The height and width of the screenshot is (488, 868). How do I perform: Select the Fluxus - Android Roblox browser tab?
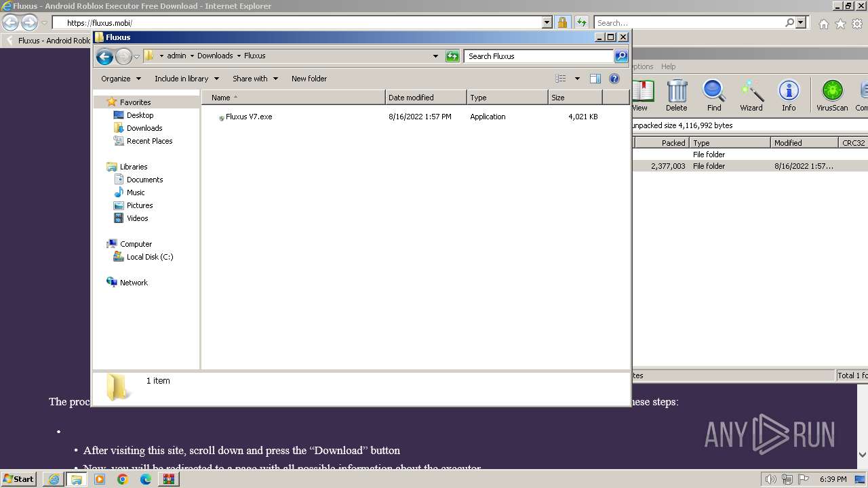[47, 40]
